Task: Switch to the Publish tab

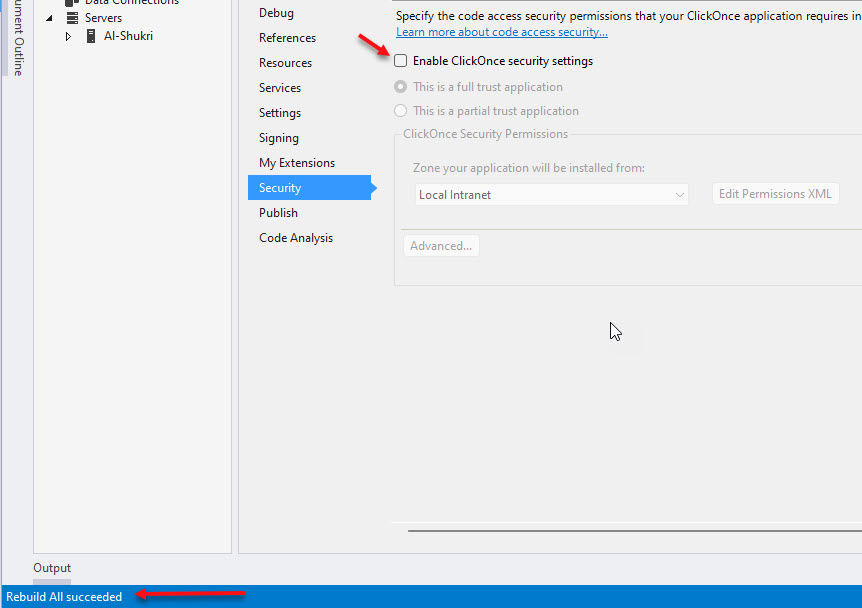Action: click(278, 213)
